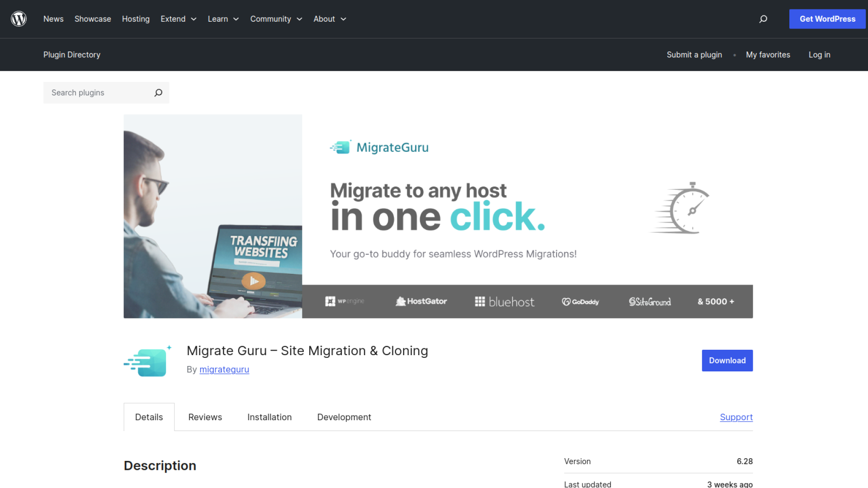Viewport: 868px width, 488px height.
Task: Select the Details tab
Action: coord(149,417)
